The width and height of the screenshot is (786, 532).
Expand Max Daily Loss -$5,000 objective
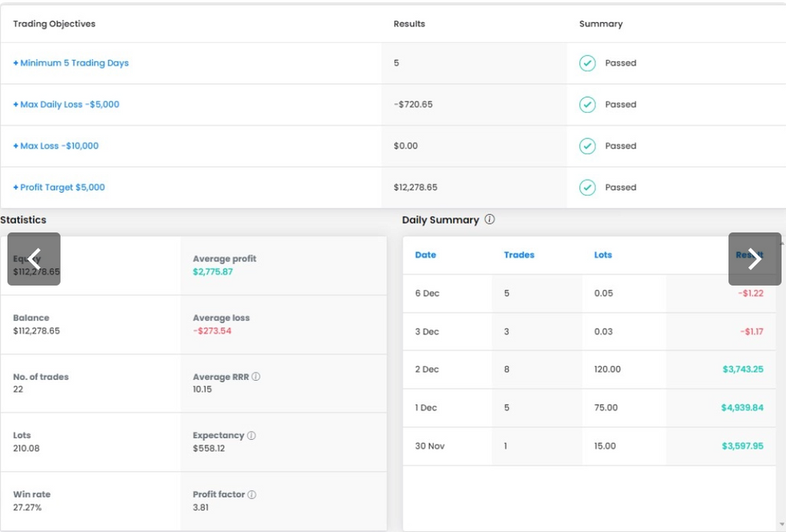(66, 104)
